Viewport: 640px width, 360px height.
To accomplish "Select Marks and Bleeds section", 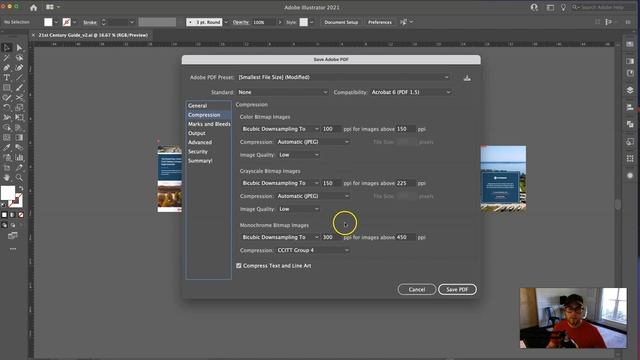I will click(209, 124).
